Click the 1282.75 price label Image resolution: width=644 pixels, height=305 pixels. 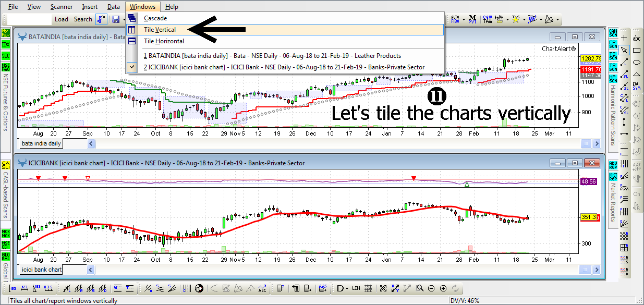pos(591,58)
